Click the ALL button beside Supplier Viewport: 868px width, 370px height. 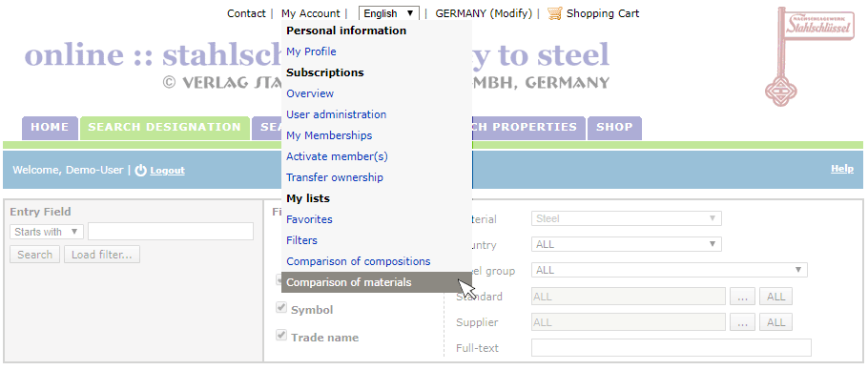(775, 322)
